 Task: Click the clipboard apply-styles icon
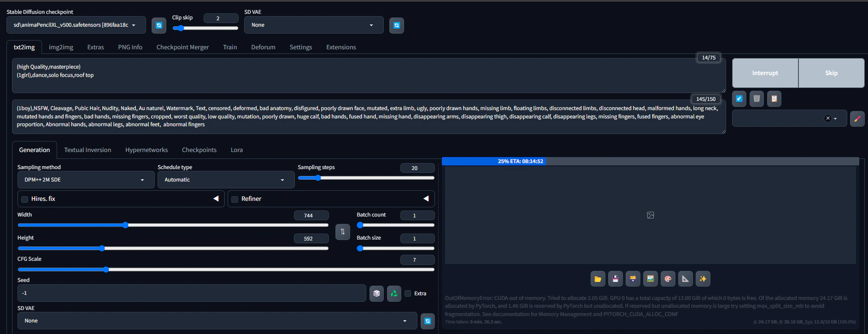point(774,99)
